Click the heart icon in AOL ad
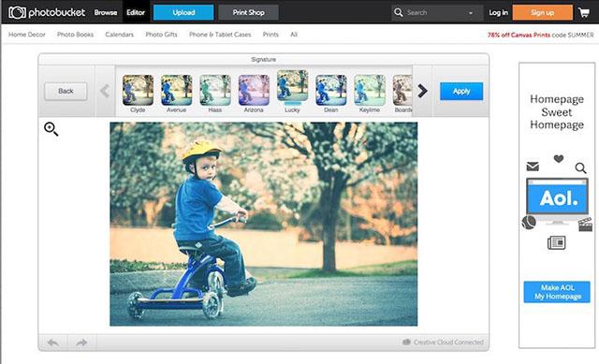 [x=559, y=158]
